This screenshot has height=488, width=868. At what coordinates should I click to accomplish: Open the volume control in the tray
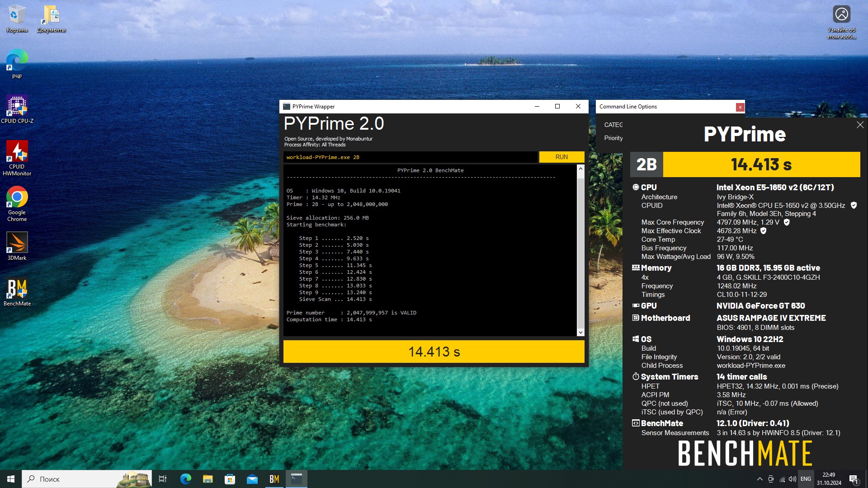coord(793,479)
